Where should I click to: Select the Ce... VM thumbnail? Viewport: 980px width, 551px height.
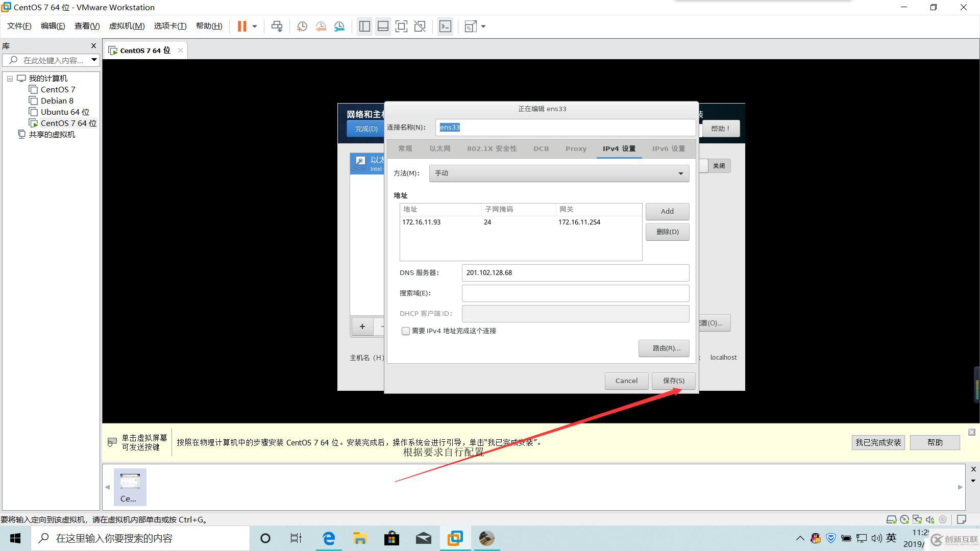(130, 487)
